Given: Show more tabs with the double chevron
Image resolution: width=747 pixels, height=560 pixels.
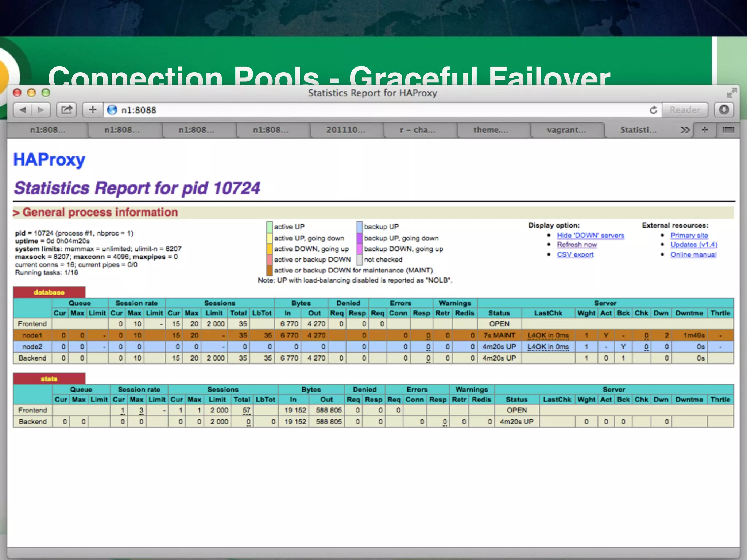Looking at the screenshot, I should [x=685, y=130].
